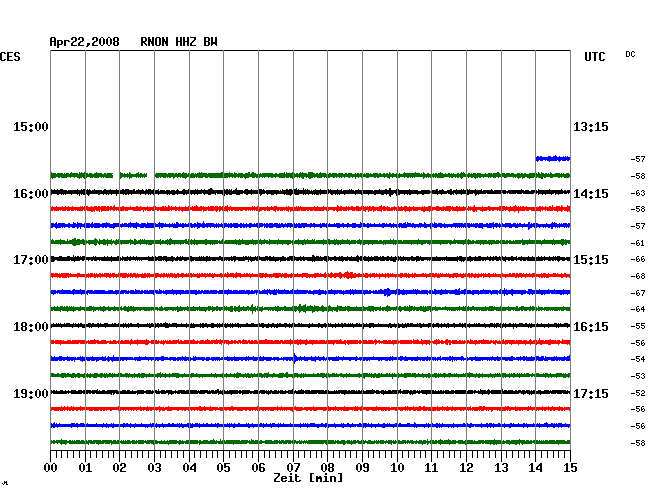Click minute tick label 00
650x494 pixels.
click(51, 468)
